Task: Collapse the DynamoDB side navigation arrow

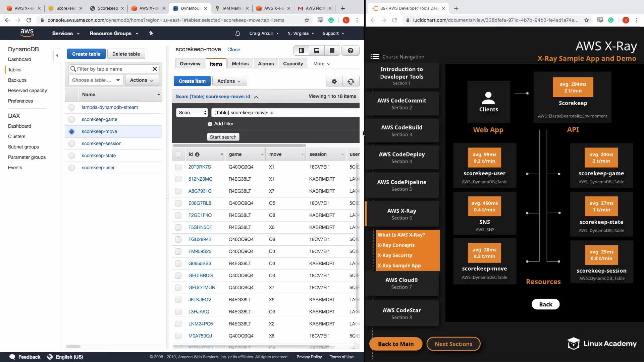Action: (x=57, y=55)
